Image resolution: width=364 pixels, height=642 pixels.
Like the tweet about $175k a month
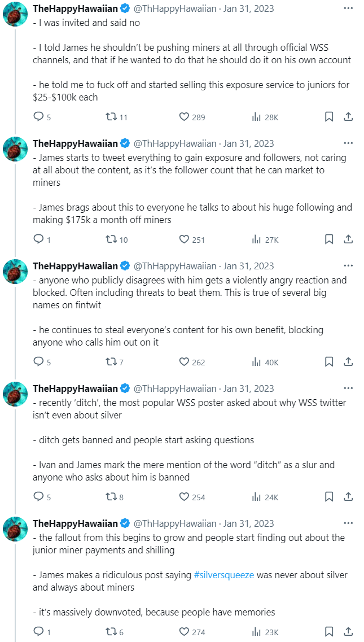(184, 239)
